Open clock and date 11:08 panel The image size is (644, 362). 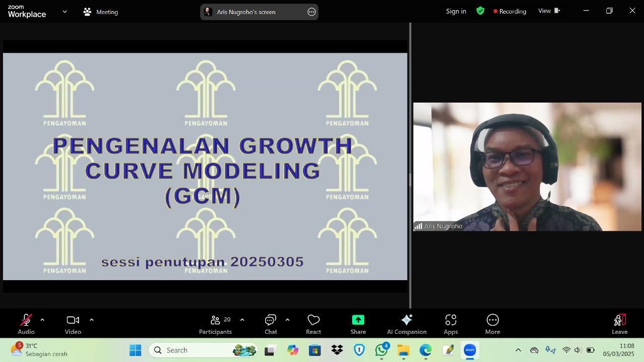619,350
